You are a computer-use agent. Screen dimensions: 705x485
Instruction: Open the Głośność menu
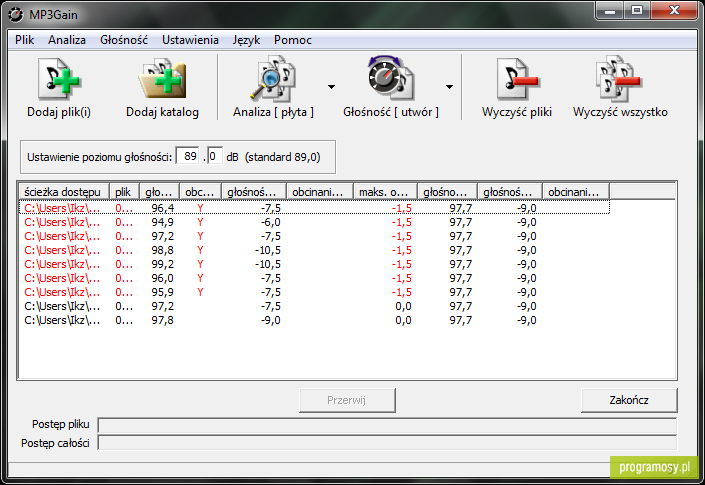124,40
